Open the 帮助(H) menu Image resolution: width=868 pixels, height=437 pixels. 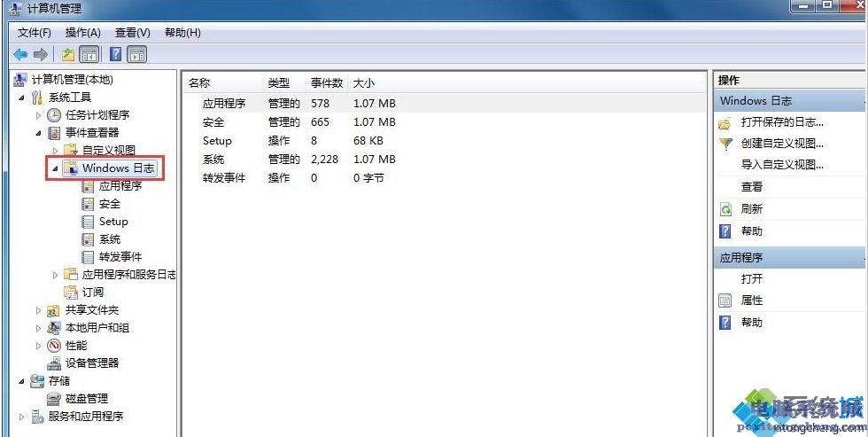[182, 33]
